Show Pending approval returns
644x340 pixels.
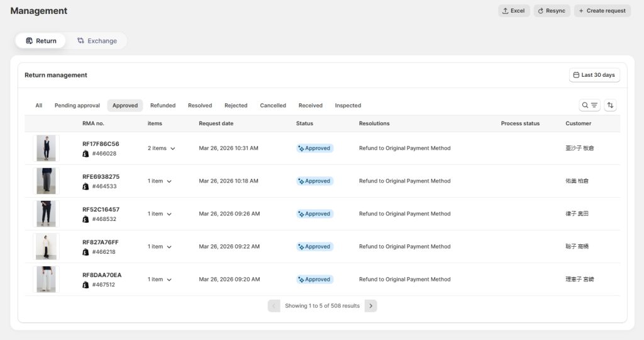77,106
